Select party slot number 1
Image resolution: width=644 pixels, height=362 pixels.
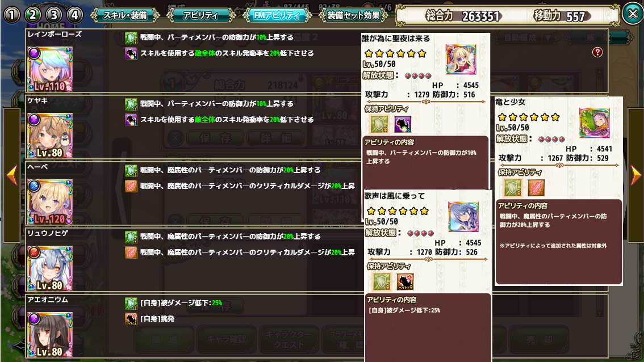click(12, 15)
